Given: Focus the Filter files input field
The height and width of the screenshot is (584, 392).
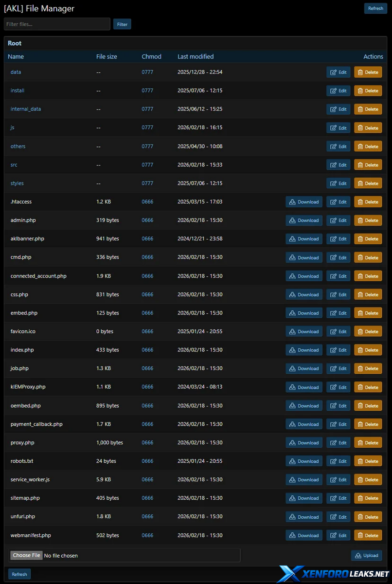Looking at the screenshot, I should point(57,24).
